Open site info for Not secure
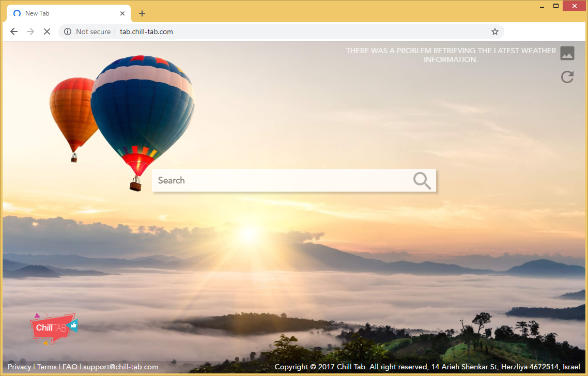Screen dimensions: 588x376 [x=88, y=32]
